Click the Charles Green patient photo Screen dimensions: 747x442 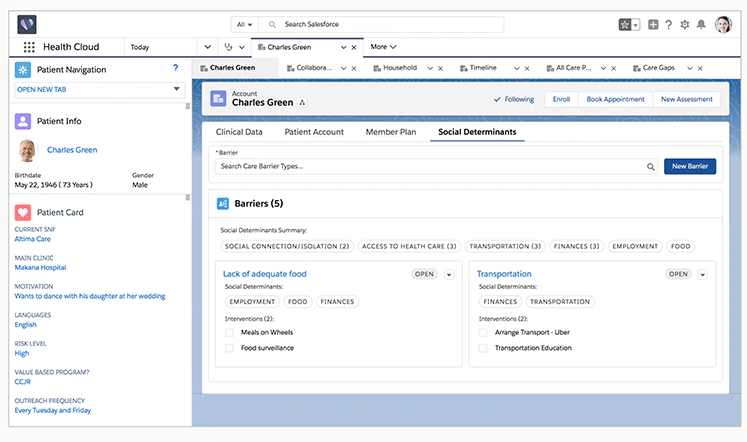point(28,151)
